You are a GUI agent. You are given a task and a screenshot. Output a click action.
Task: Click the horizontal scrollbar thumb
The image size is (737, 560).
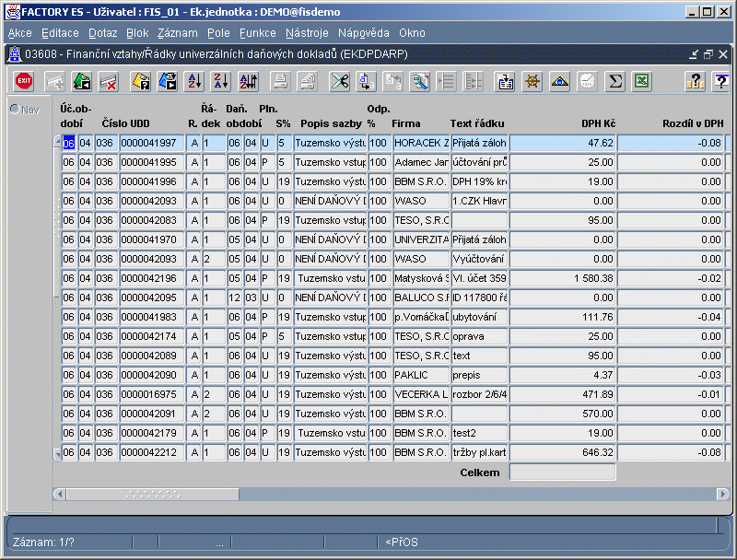[x=153, y=495]
